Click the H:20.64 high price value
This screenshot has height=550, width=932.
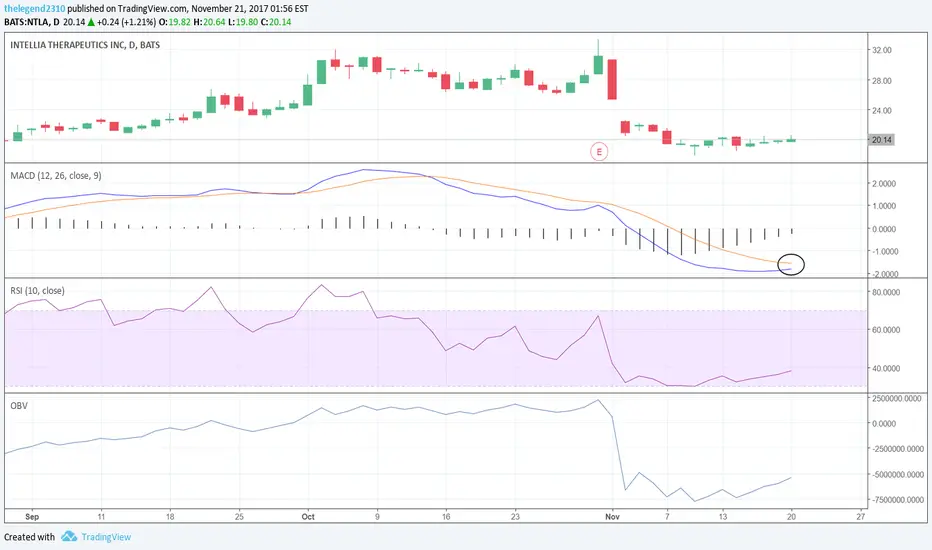[x=210, y=22]
